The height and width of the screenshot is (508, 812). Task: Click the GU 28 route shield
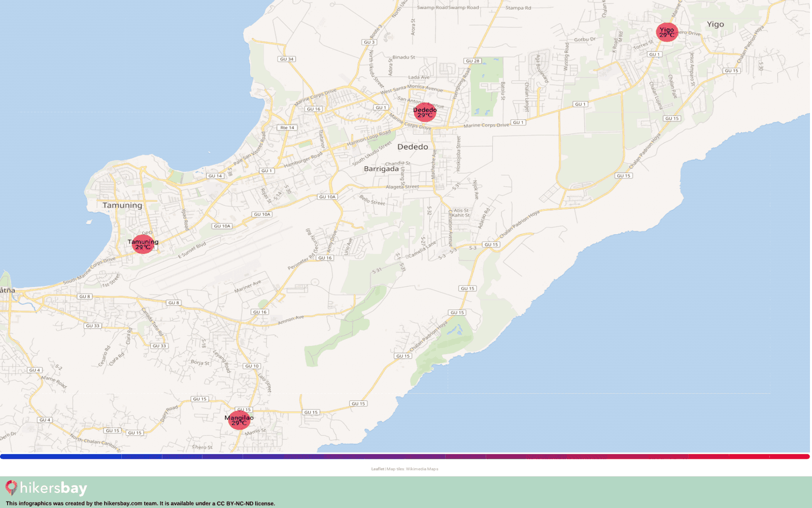(472, 61)
